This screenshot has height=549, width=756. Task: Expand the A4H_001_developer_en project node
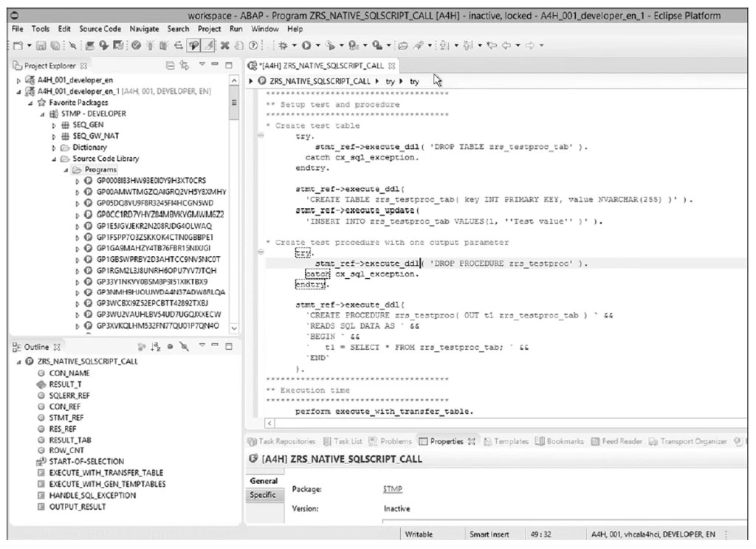point(18,80)
